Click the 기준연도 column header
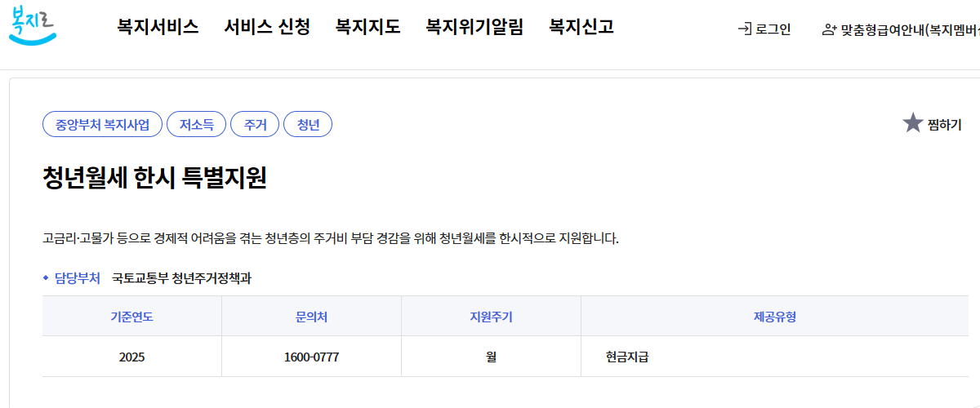 tap(131, 317)
